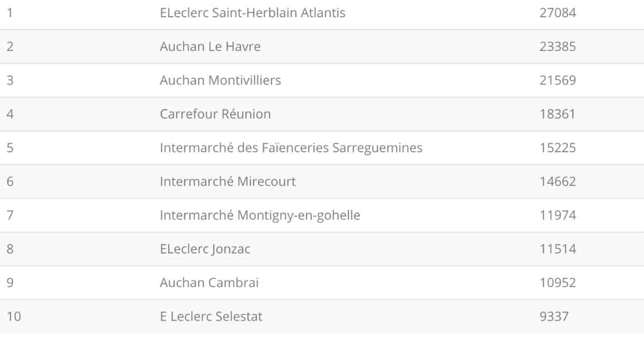Select the number 21569
Viewport: 644px width, 337px height.
558,80
